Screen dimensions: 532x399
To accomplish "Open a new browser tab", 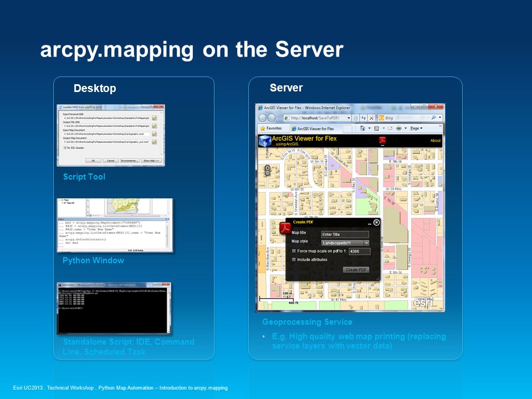I will click(347, 129).
